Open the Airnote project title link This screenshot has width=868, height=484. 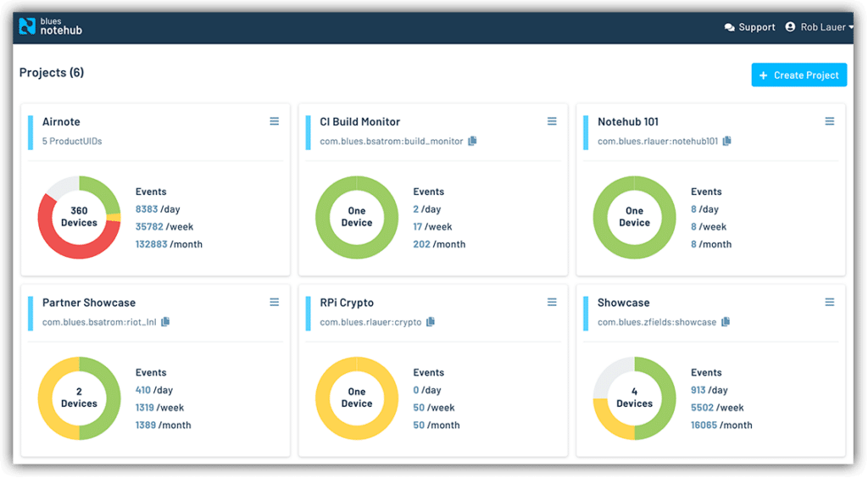click(61, 122)
